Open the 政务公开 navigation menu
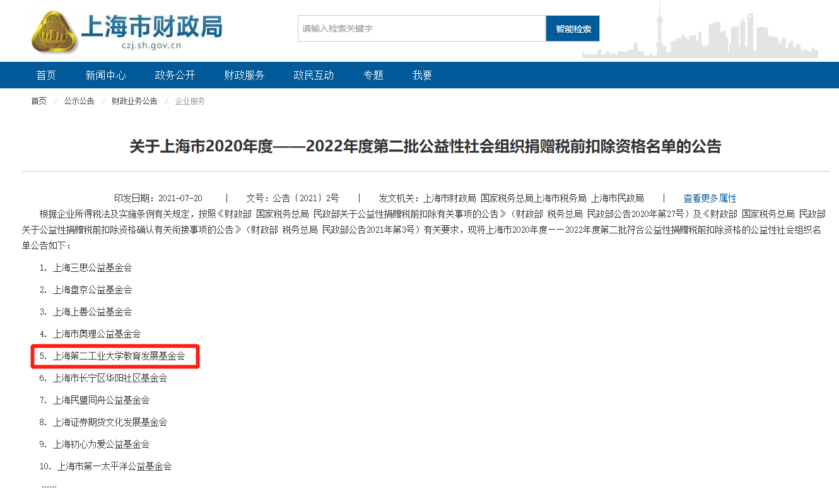839x504 pixels. (175, 75)
